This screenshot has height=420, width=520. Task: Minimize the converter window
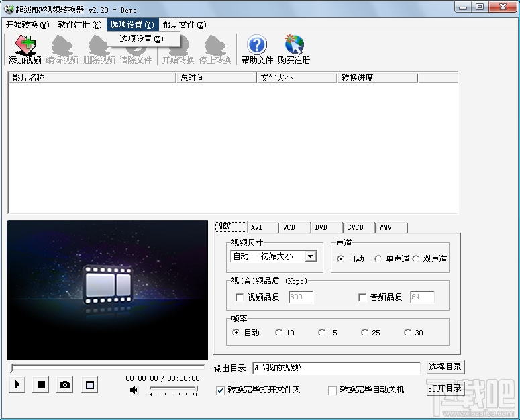[464, 7]
